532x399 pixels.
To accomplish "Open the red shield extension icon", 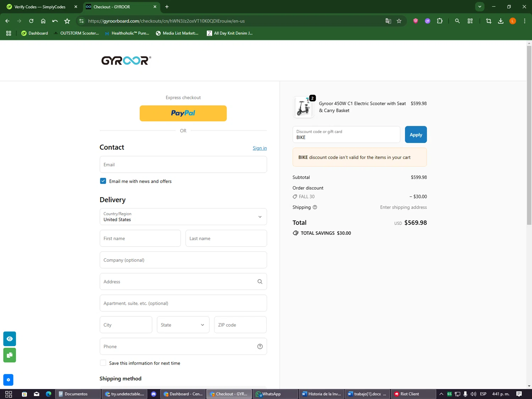I will 416,21.
